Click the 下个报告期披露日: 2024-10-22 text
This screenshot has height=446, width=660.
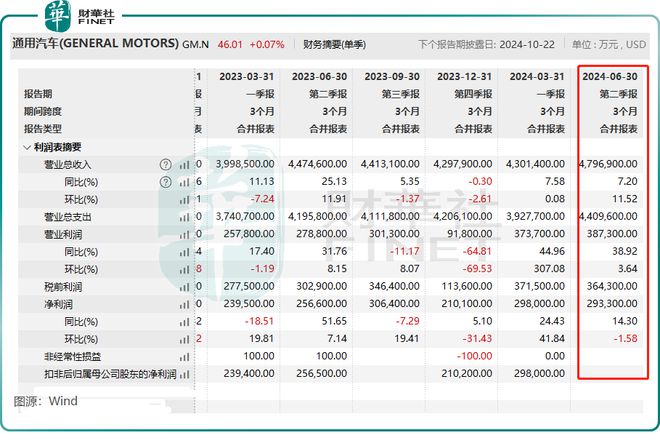tap(486, 45)
